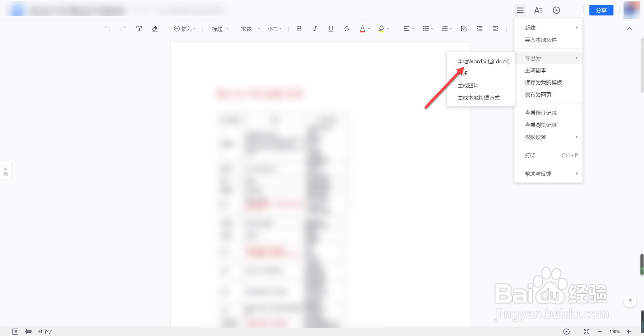Select 发布为网页 menu item

click(548, 94)
